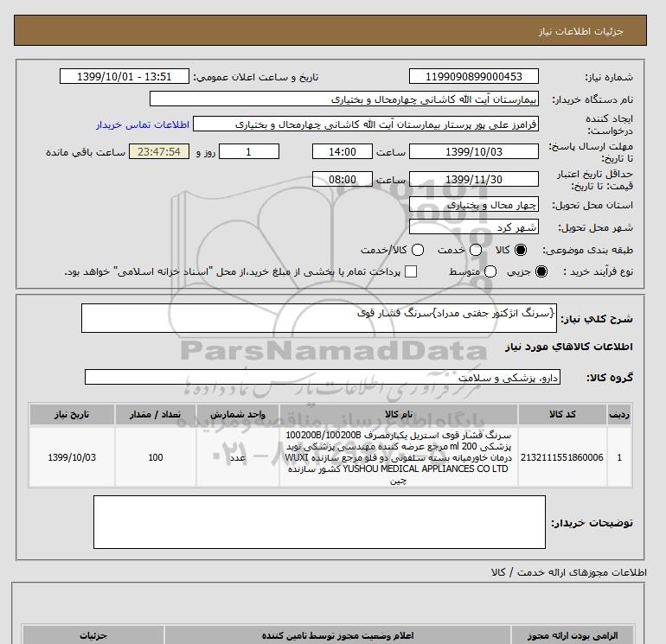
Task: Click the response deadline date 1399/10/03 field
Action: [x=474, y=152]
